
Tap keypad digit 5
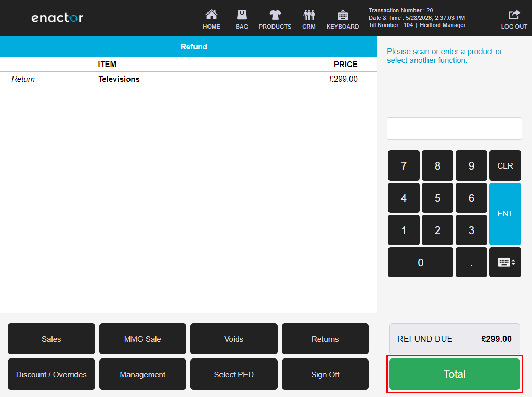click(437, 198)
